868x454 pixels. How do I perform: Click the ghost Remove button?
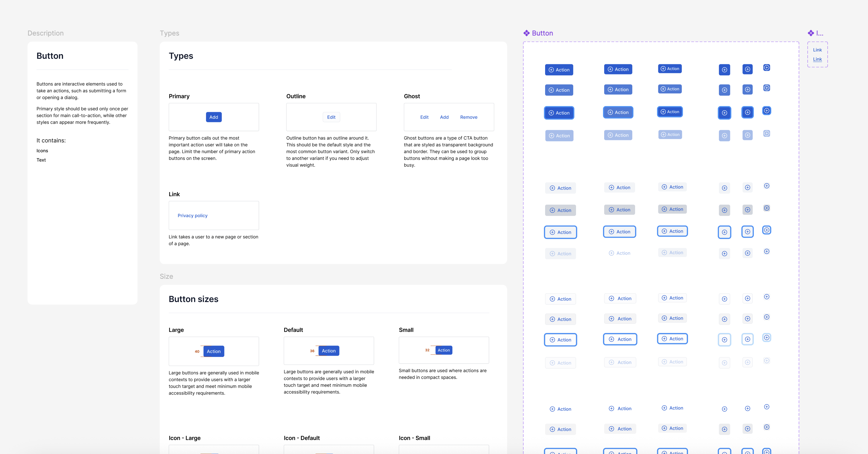click(x=469, y=117)
